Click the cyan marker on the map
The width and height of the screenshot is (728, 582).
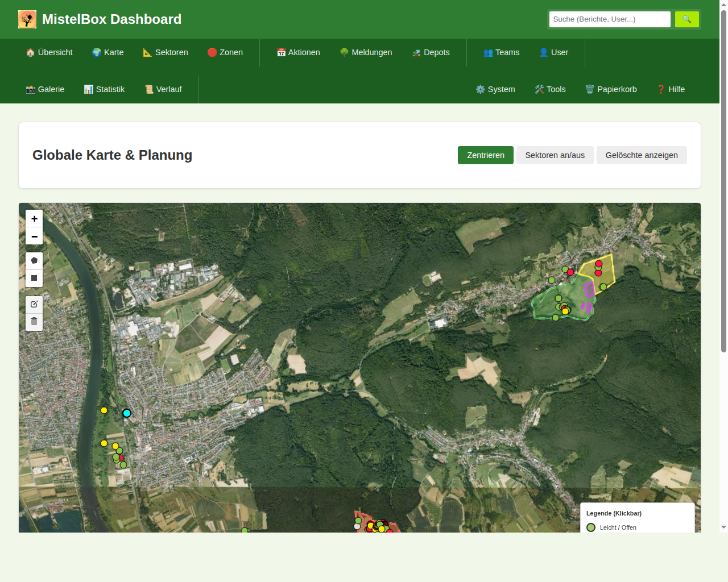tap(127, 413)
